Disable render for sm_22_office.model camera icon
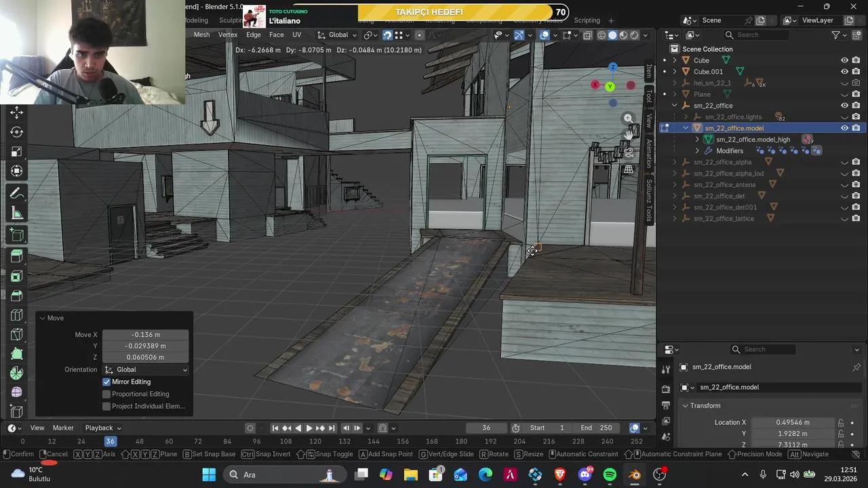This screenshot has width=868, height=488. 856,128
